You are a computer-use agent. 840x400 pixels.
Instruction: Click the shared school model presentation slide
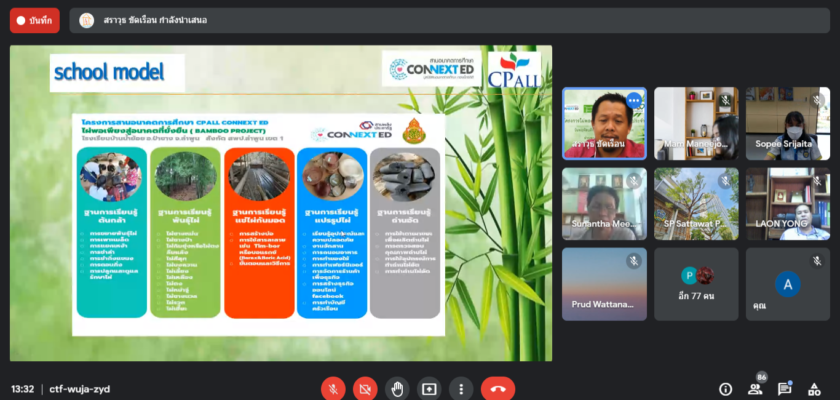(x=280, y=200)
